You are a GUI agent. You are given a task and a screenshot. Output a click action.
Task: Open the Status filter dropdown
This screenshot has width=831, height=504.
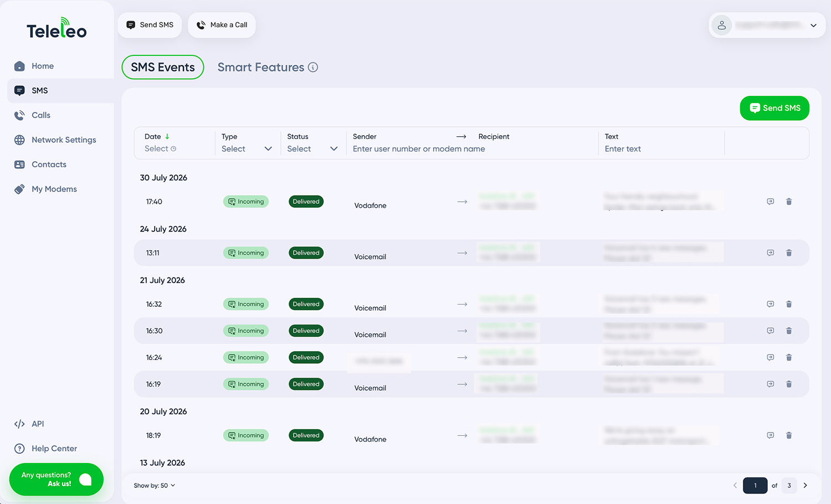point(312,149)
